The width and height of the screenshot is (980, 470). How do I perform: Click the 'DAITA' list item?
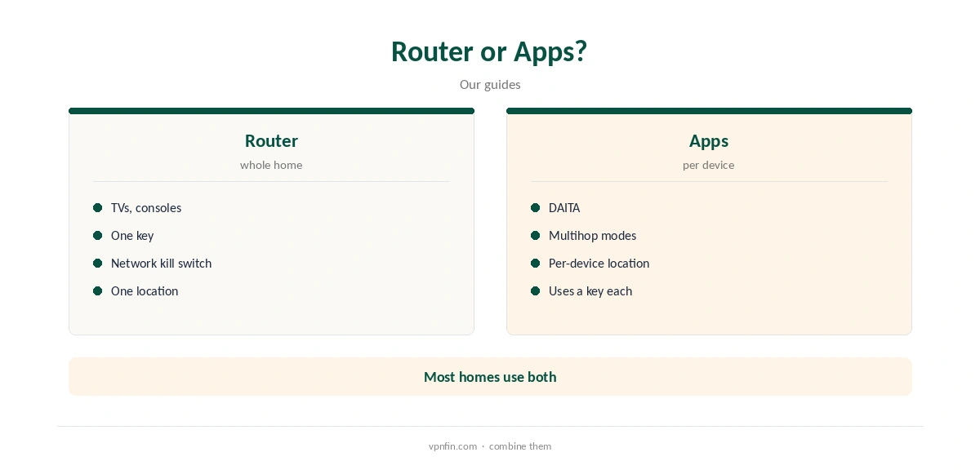(564, 208)
